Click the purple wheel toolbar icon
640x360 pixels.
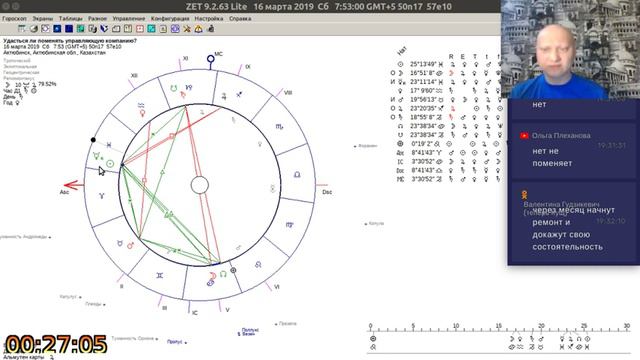coord(175,29)
